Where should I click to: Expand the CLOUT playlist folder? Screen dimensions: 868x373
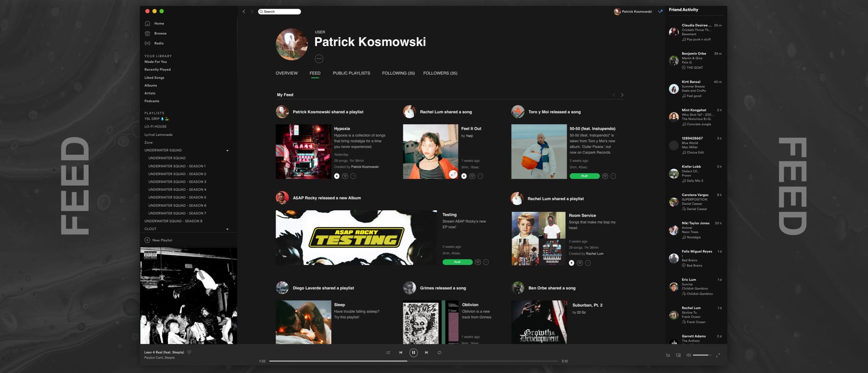[x=228, y=229]
